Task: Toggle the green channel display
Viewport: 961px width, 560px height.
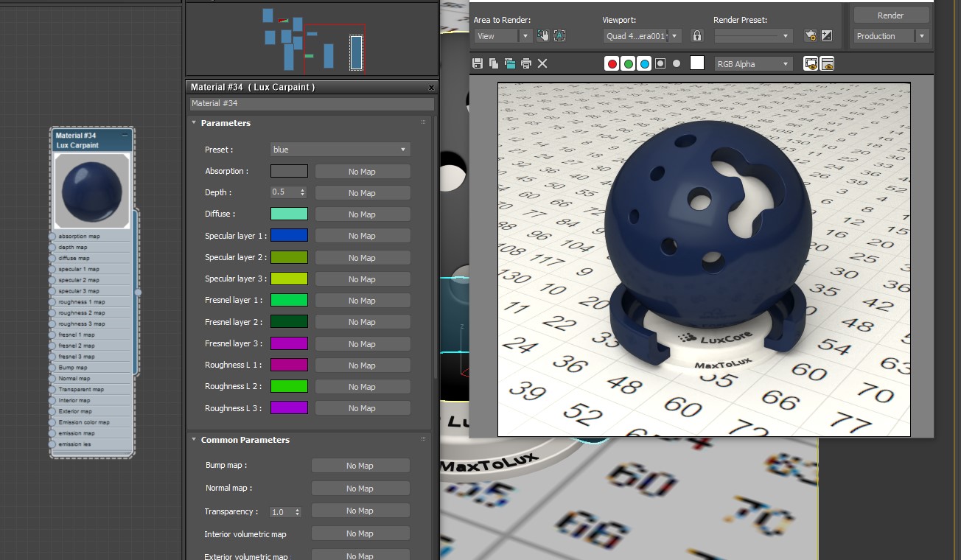Action: (x=628, y=64)
